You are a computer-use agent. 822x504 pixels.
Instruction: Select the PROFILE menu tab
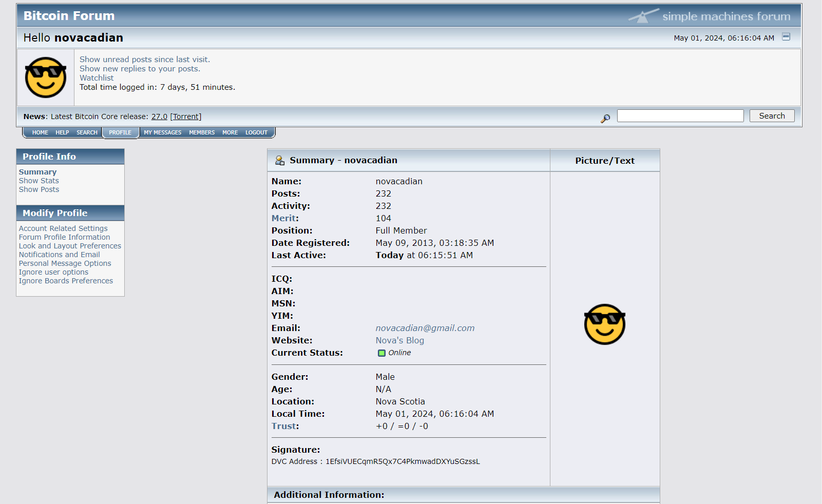(120, 132)
